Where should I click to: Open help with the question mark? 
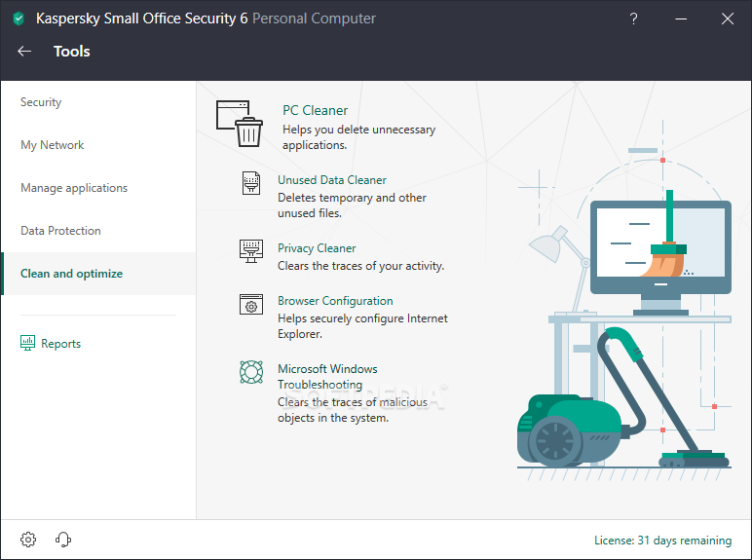633,19
